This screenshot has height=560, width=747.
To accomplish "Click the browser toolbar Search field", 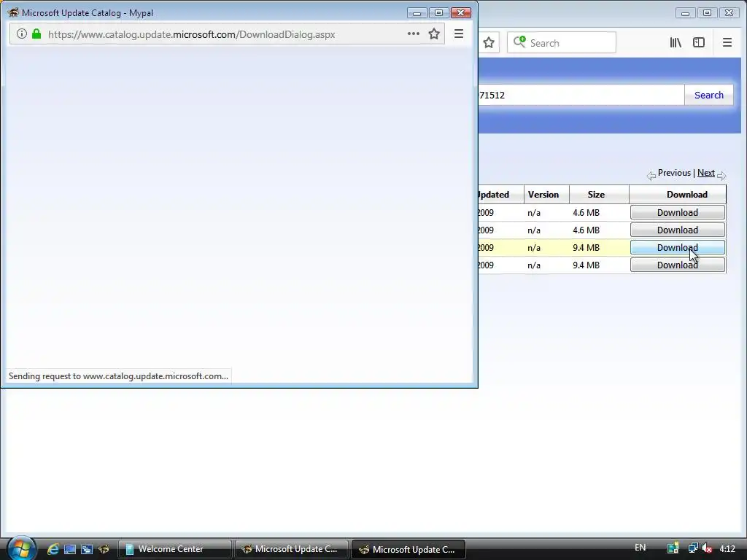I will point(562,43).
